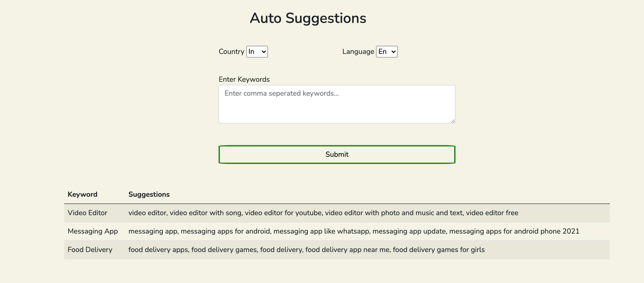The image size is (644, 283).
Task: Click inside the keywords text area
Action: tap(337, 104)
